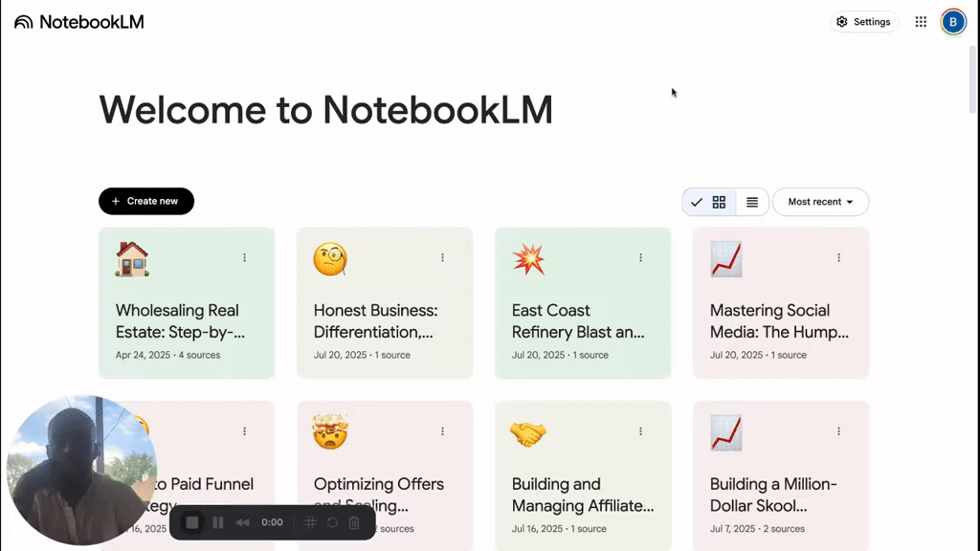
Task: Open the profile account menu
Action: [953, 21]
